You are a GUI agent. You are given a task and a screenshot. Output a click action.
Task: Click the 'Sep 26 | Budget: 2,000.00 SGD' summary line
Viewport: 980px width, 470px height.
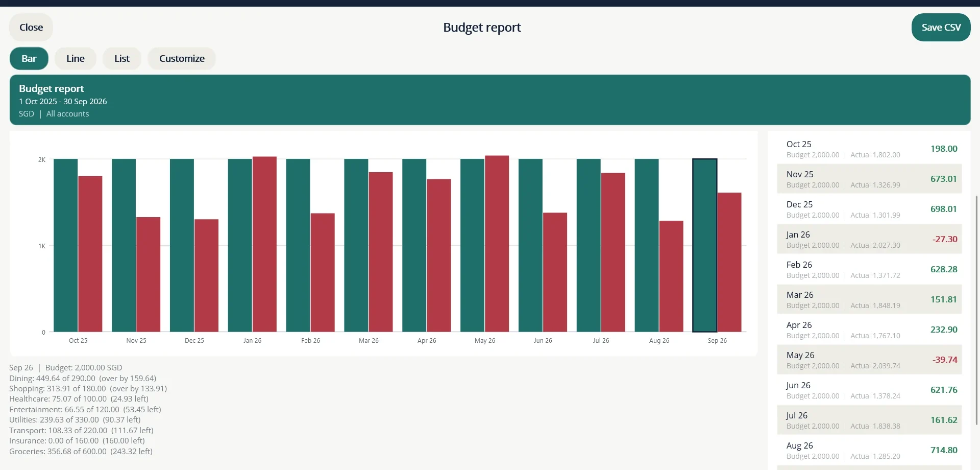pyautogui.click(x=66, y=368)
